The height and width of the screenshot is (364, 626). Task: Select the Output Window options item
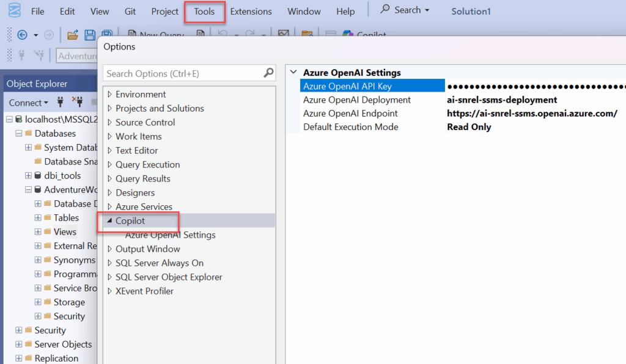tap(148, 249)
